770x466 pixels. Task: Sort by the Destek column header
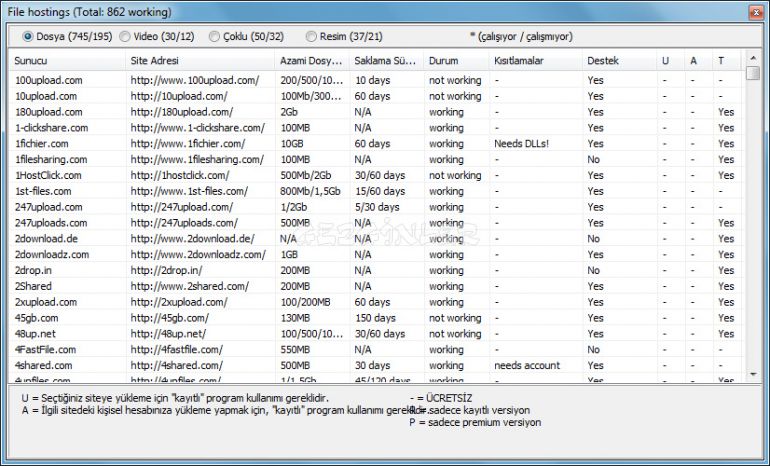click(x=620, y=61)
